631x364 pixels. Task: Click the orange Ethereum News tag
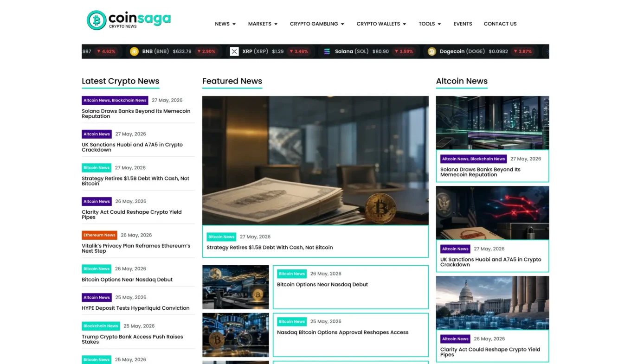99,235
